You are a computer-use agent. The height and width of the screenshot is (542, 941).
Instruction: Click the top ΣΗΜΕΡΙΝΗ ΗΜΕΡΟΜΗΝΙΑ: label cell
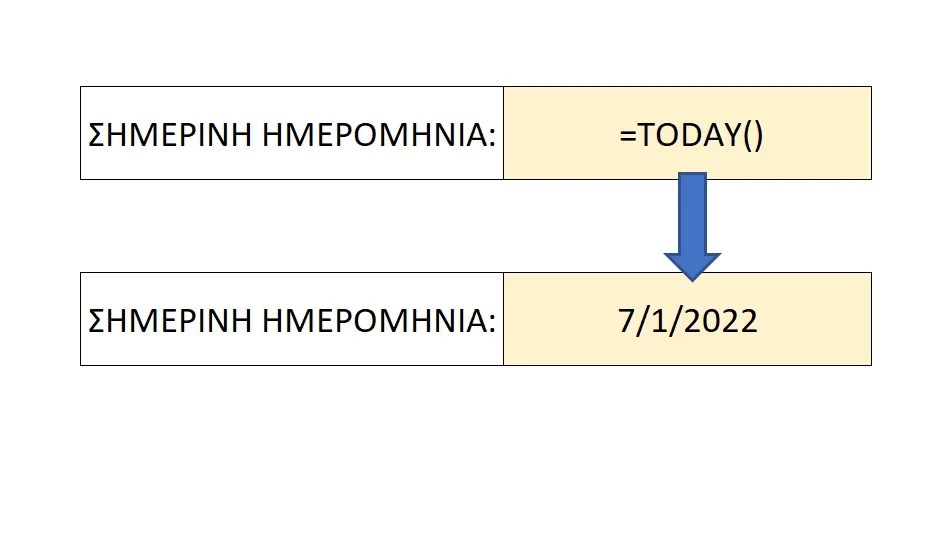292,133
